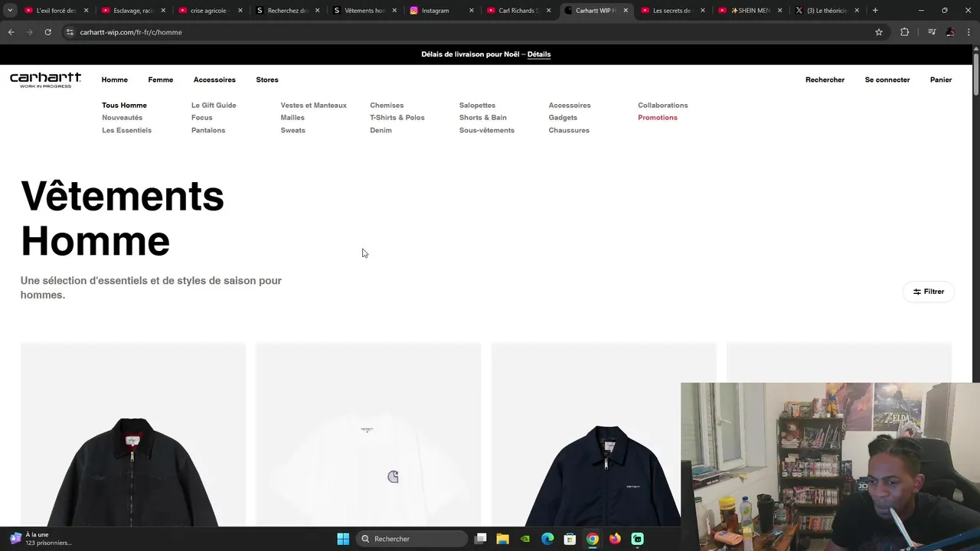Open the Gadgets category

563,118
